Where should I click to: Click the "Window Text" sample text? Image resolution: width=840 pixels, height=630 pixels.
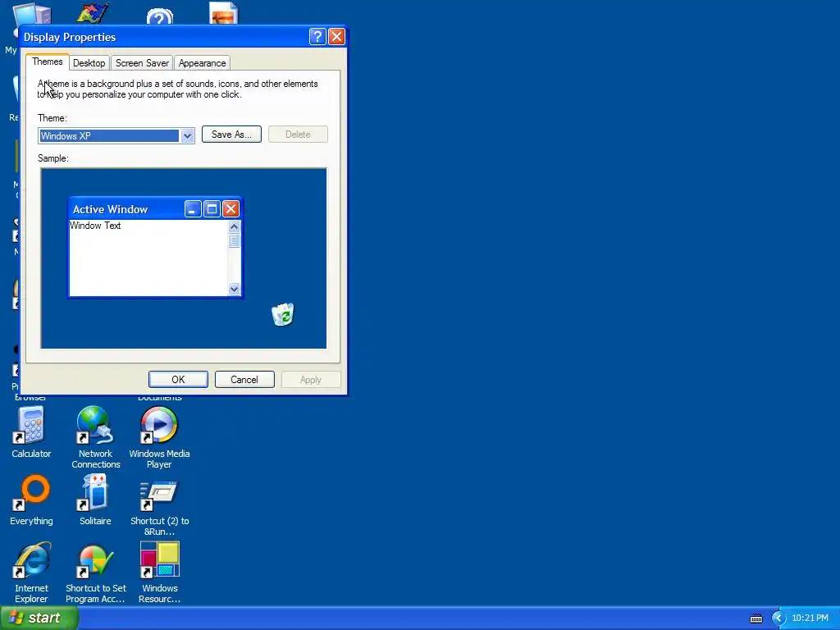(95, 226)
